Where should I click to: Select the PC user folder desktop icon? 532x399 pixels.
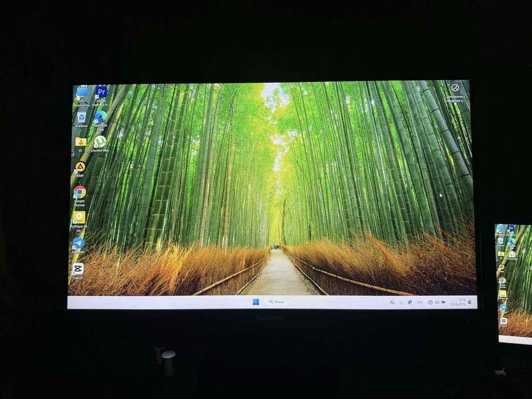click(x=81, y=145)
